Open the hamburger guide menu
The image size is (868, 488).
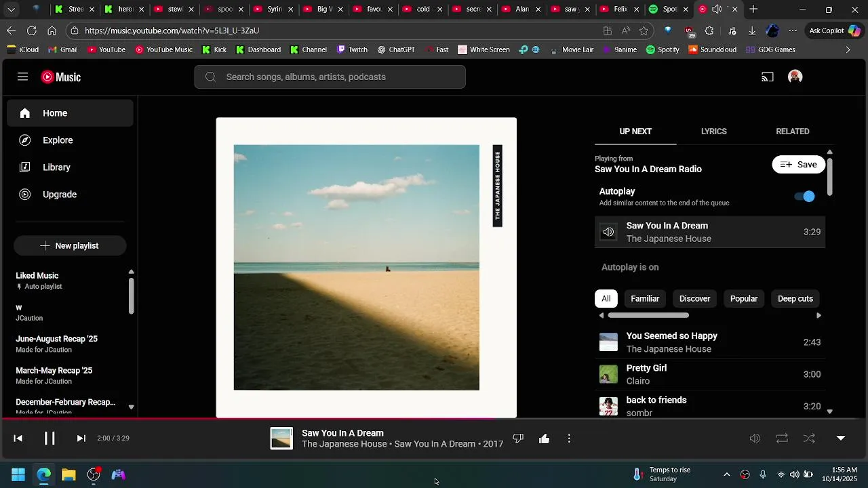[x=22, y=77]
